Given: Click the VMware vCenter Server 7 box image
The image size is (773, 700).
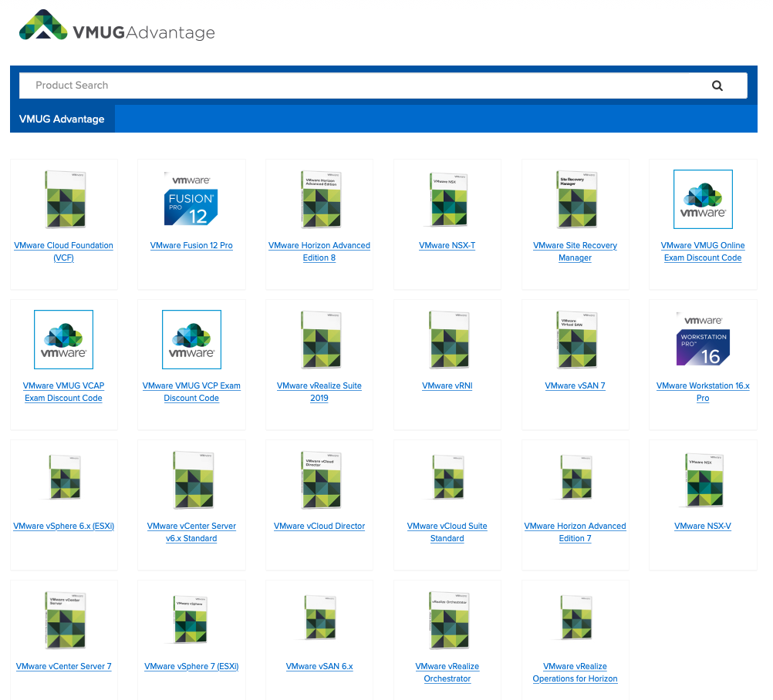Looking at the screenshot, I should (63, 619).
